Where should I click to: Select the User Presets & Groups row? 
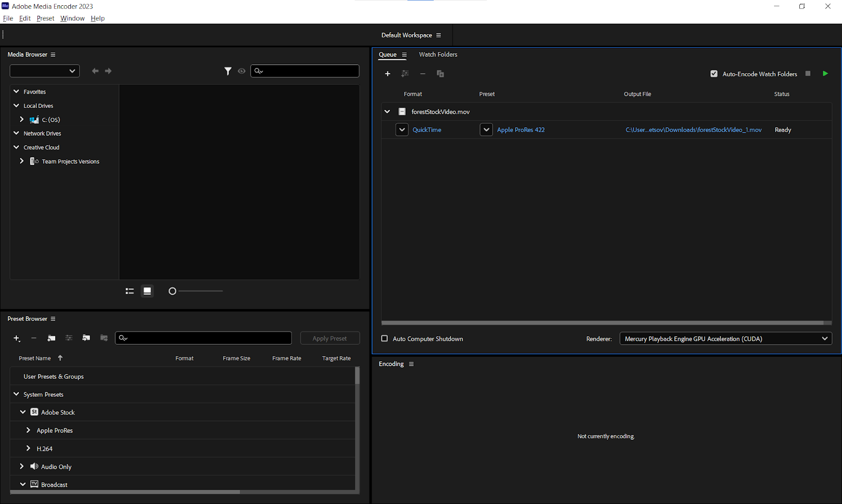coord(183,377)
